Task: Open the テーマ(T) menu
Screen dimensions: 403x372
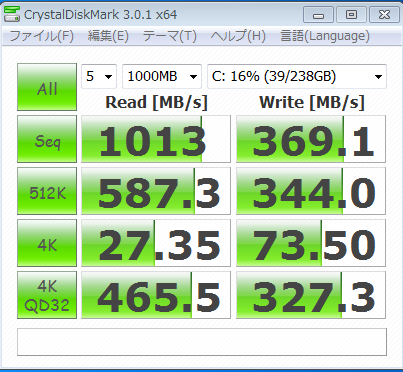Action: pyautogui.click(x=170, y=36)
